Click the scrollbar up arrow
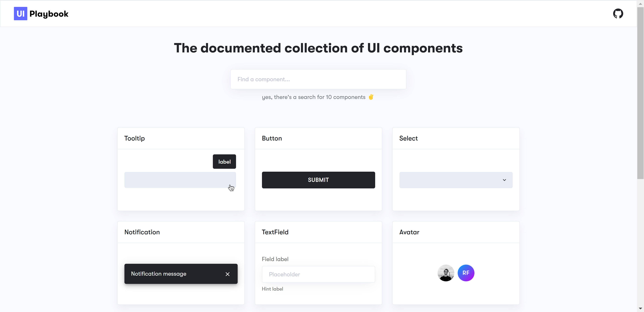 tap(640, 4)
